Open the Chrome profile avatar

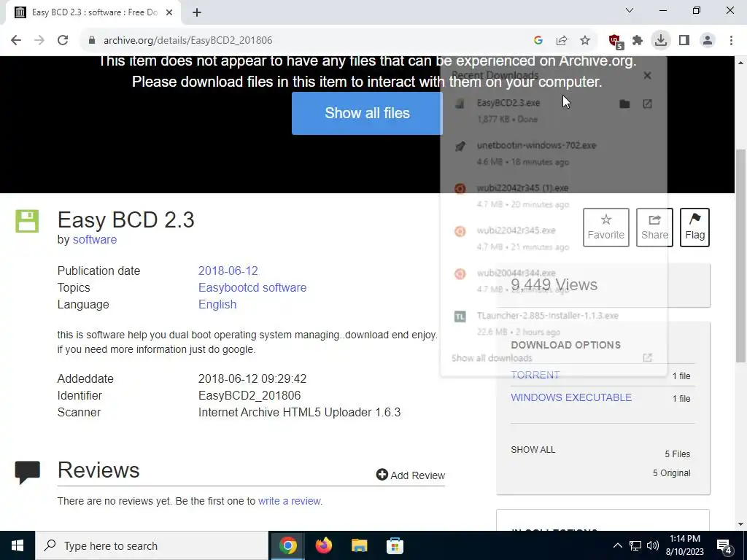pyautogui.click(x=708, y=41)
